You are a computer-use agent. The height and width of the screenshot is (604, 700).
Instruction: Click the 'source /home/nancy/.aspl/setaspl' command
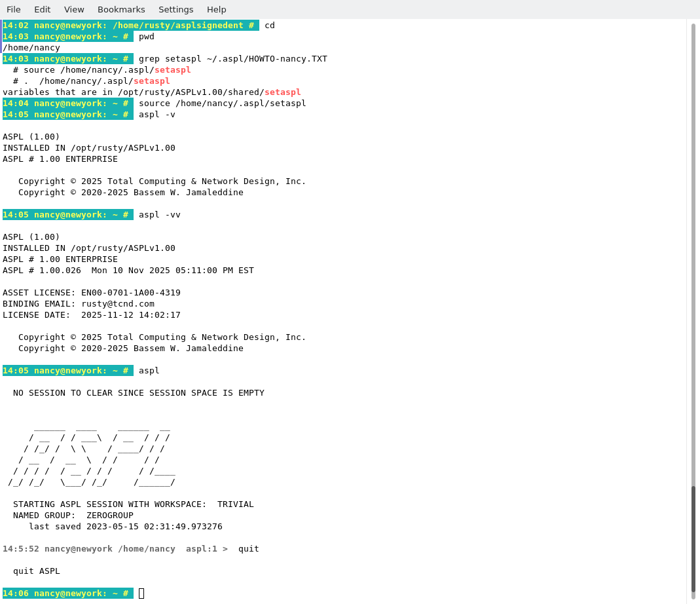pyautogui.click(x=222, y=104)
